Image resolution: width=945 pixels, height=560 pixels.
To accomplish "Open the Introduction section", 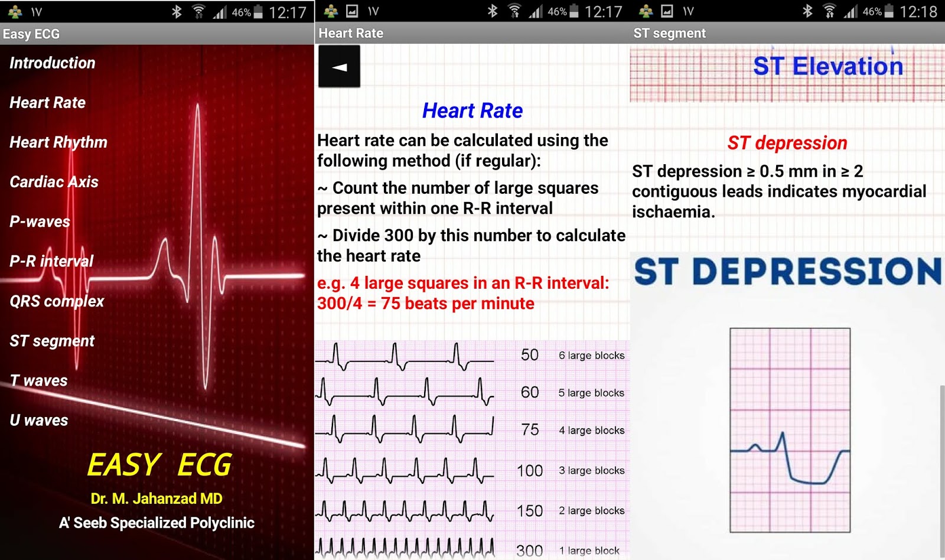I will click(52, 63).
